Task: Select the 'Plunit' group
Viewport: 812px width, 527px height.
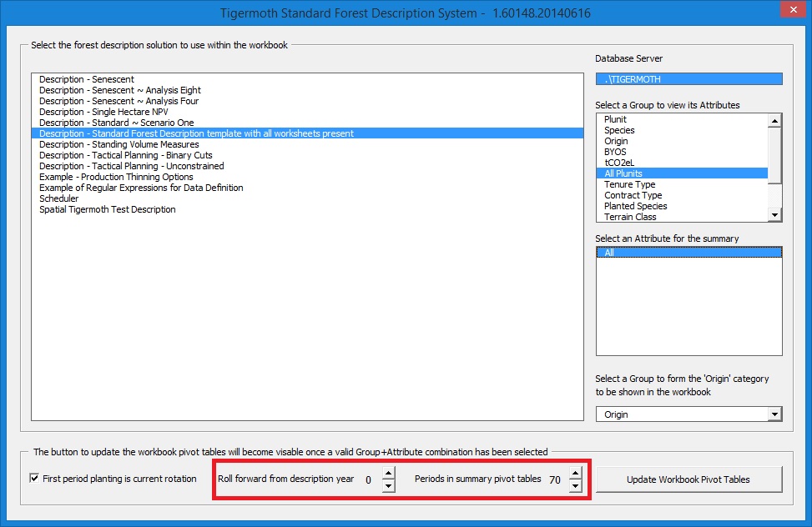Action: click(682, 119)
